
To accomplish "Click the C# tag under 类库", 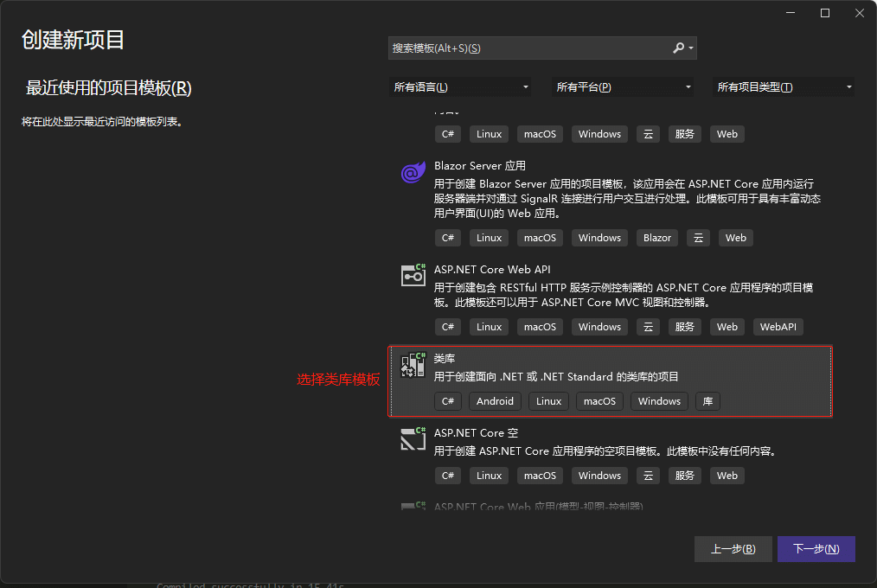I will point(448,401).
